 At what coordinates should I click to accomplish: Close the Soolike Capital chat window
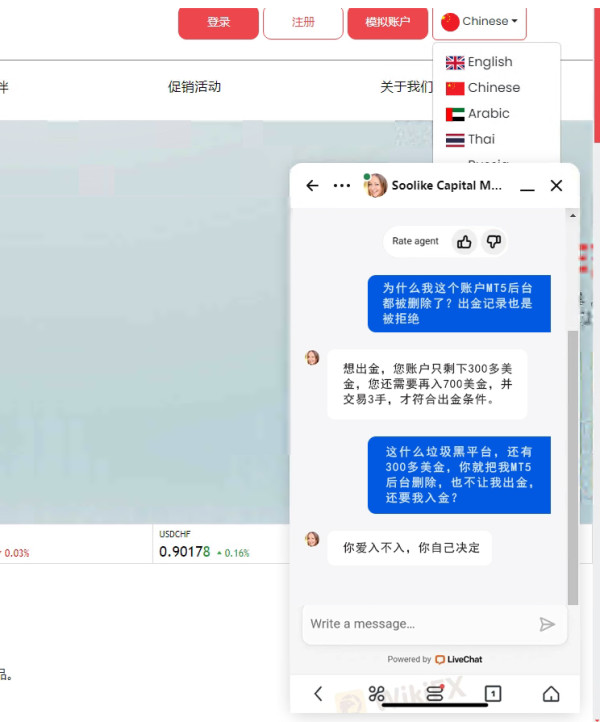click(x=556, y=186)
